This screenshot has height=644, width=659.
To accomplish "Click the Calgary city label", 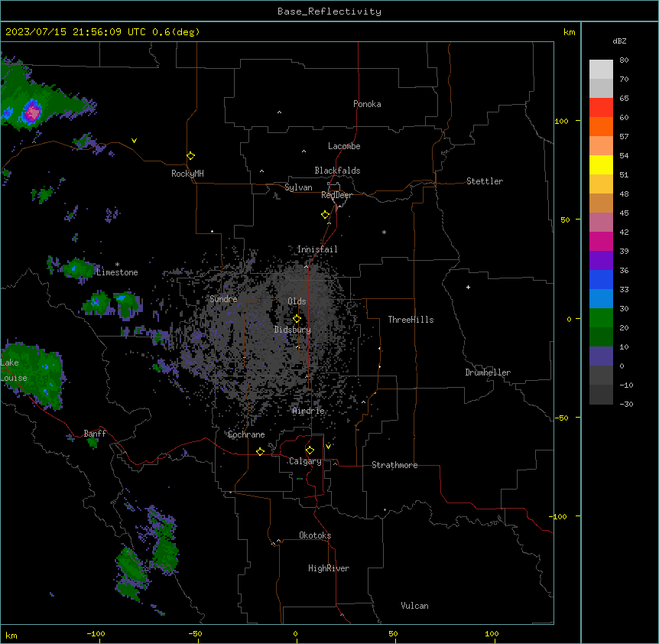I will tap(305, 461).
